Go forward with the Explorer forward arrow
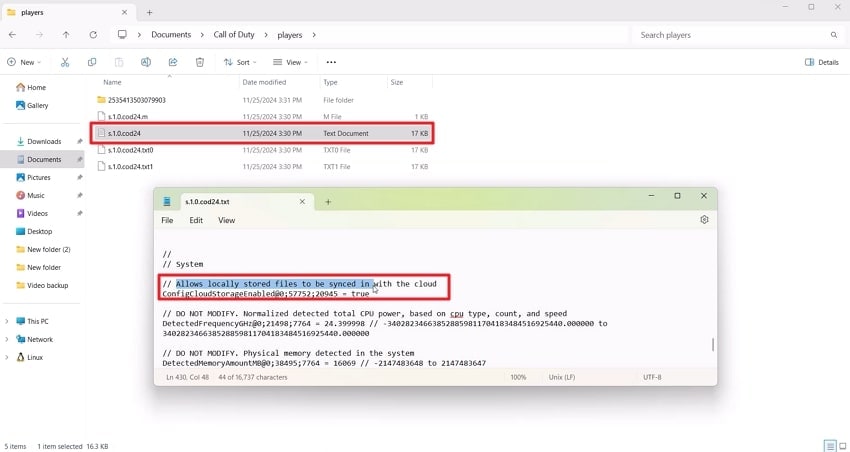Image resolution: width=850 pixels, height=452 pixels. pos(39,35)
